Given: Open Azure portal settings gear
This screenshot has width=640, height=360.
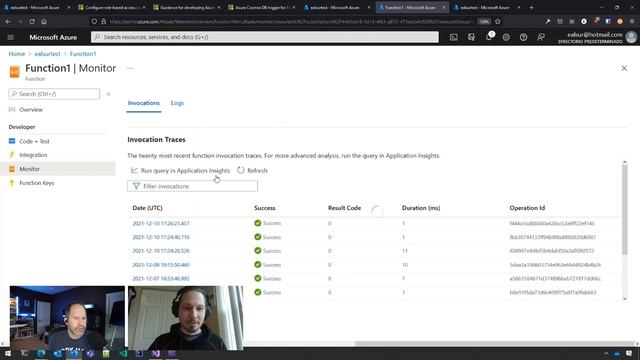Looking at the screenshot, I should 506,37.
